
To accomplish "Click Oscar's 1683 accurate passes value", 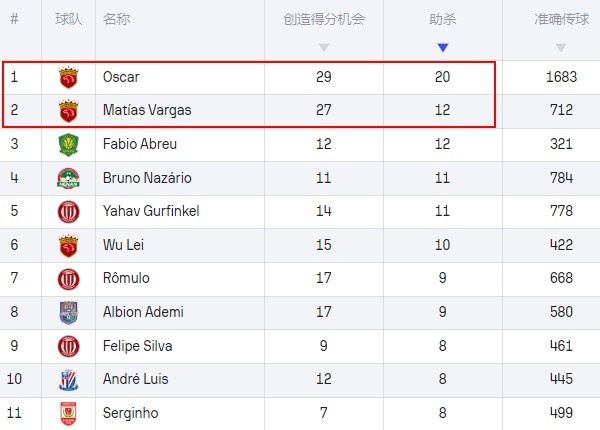I will (561, 77).
